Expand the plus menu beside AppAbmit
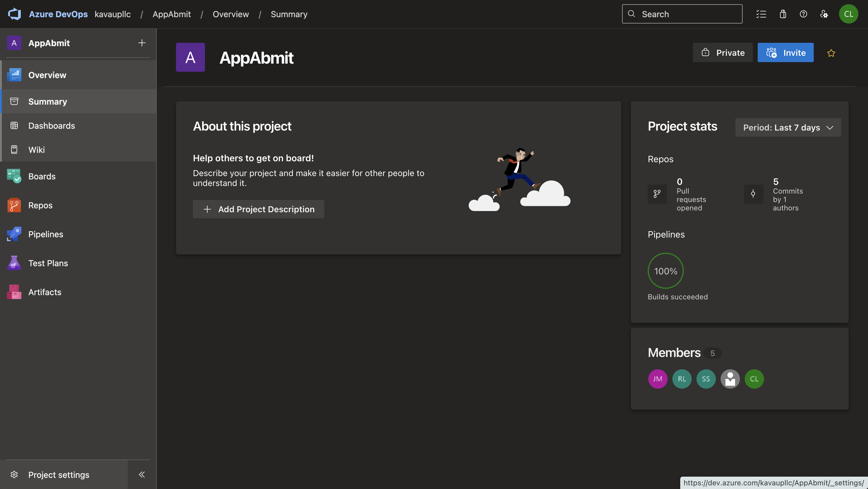 pos(142,43)
